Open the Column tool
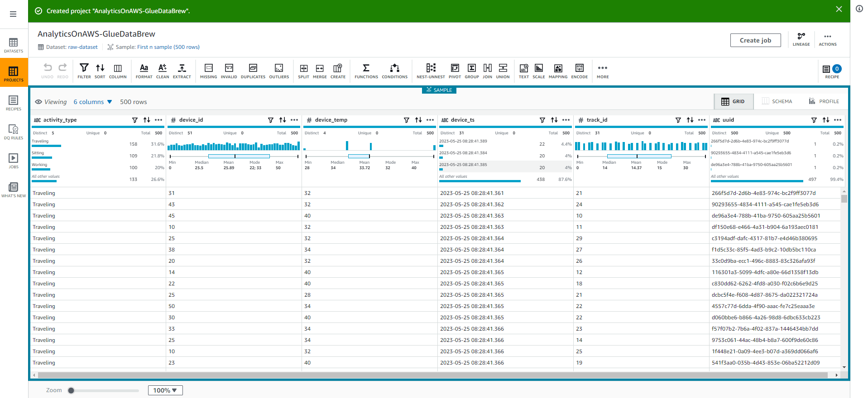868x398 pixels. point(118,71)
